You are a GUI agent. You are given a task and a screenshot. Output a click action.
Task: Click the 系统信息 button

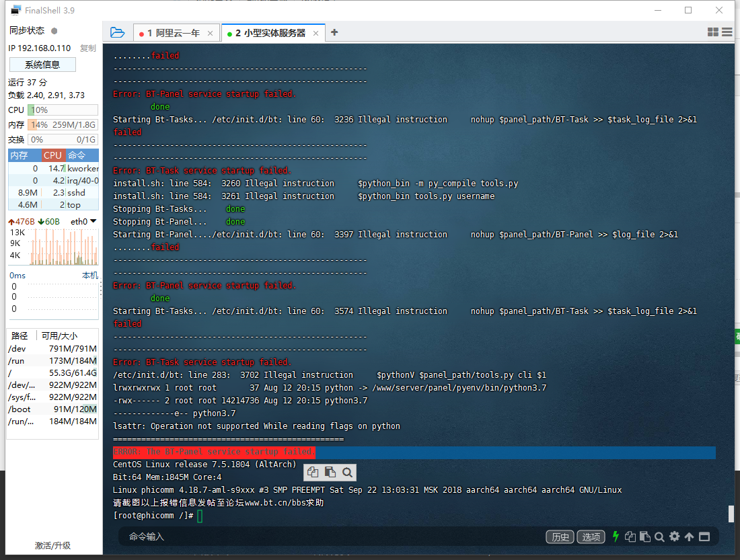[42, 65]
